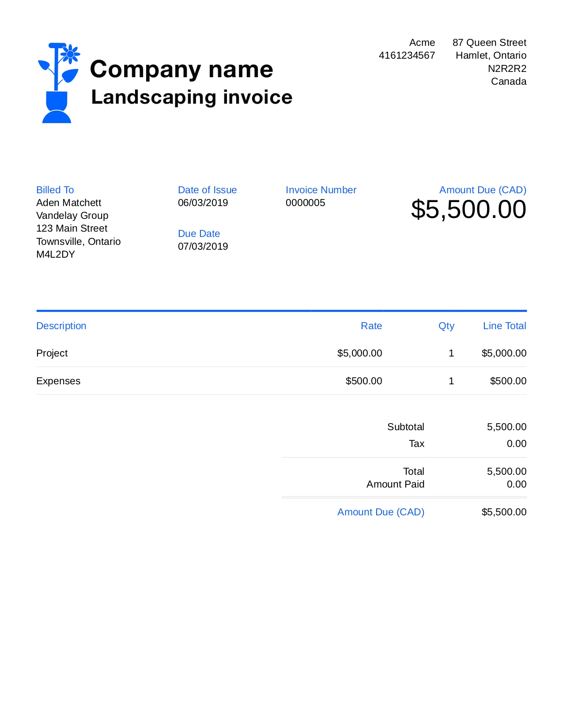Click the 'Total' label
This screenshot has height=728, width=563.
click(414, 471)
